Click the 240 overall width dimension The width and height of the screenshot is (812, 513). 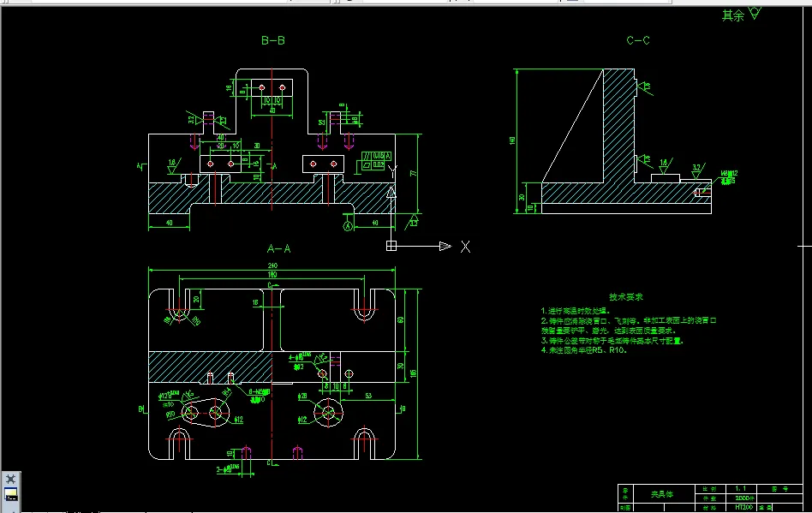coord(272,265)
